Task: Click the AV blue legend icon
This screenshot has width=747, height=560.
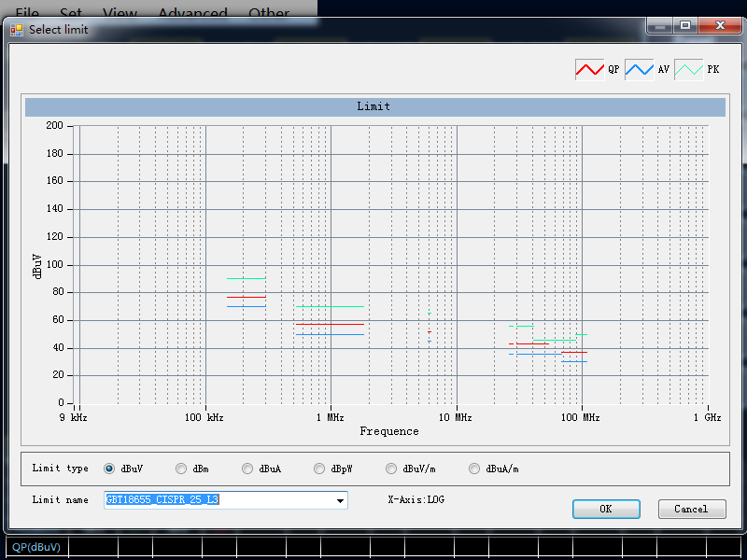Action: point(639,70)
